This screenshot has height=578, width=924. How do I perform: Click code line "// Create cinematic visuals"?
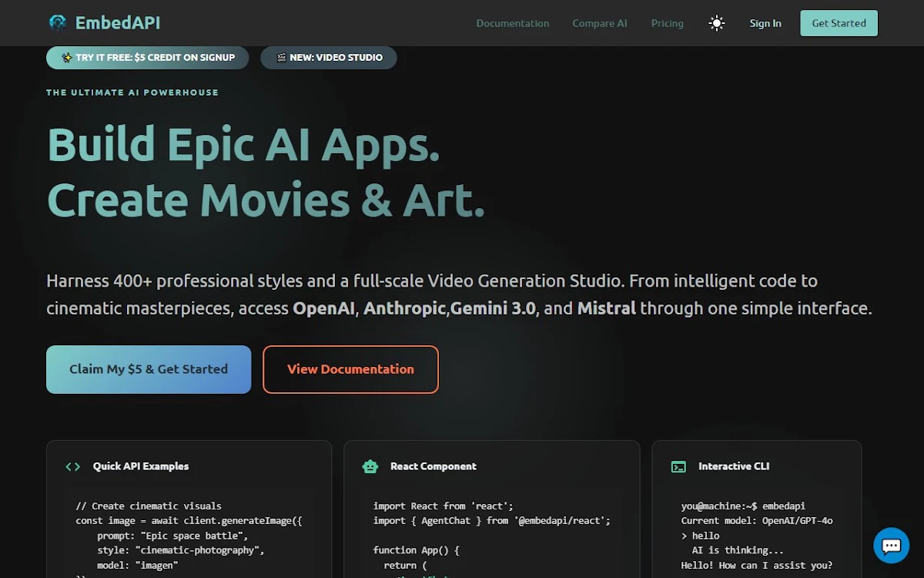tap(149, 506)
